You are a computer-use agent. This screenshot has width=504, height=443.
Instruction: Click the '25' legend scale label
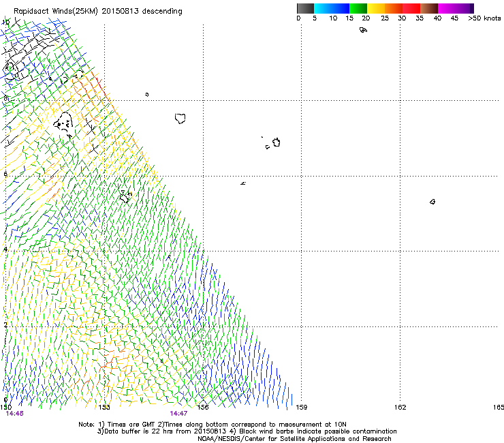click(x=385, y=18)
